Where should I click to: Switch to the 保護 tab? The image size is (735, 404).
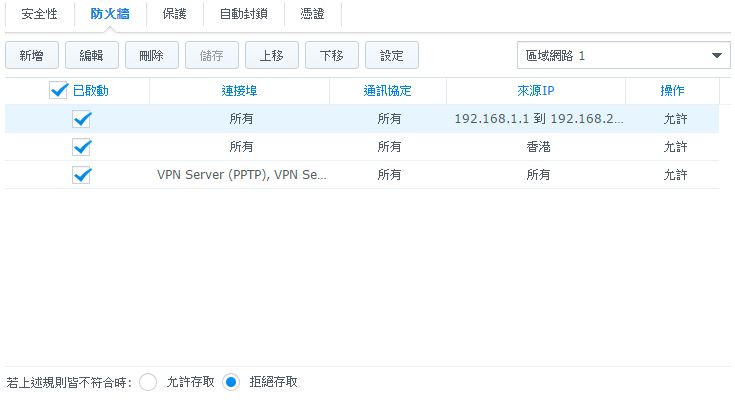coord(174,14)
